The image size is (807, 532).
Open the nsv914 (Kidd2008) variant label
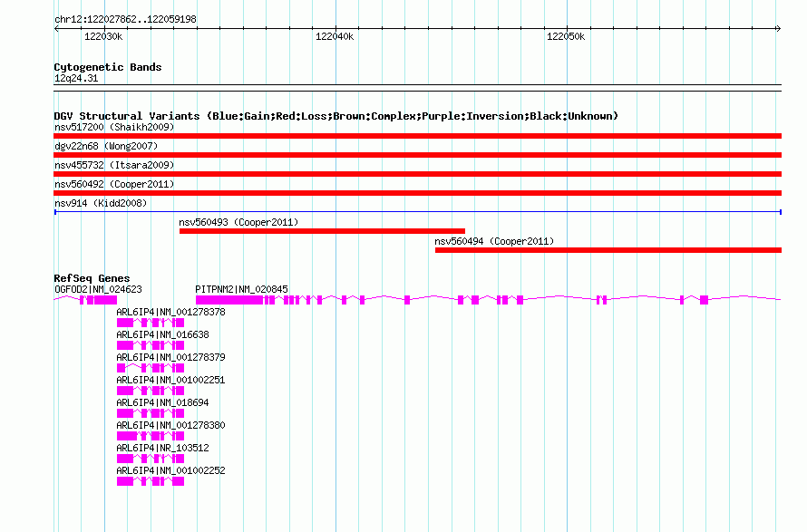pos(101,203)
